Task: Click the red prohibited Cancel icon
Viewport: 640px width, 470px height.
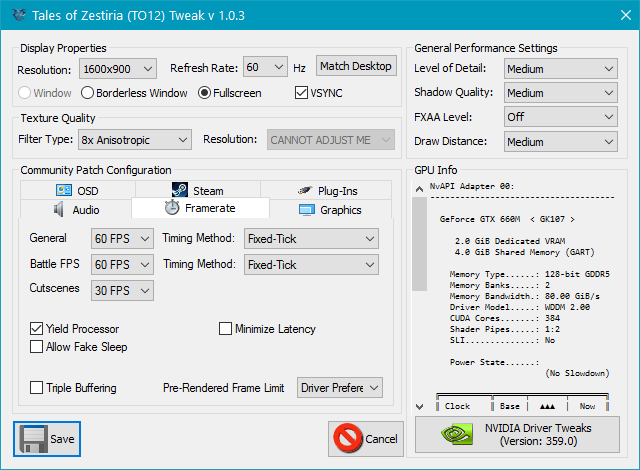Action: (x=348, y=438)
